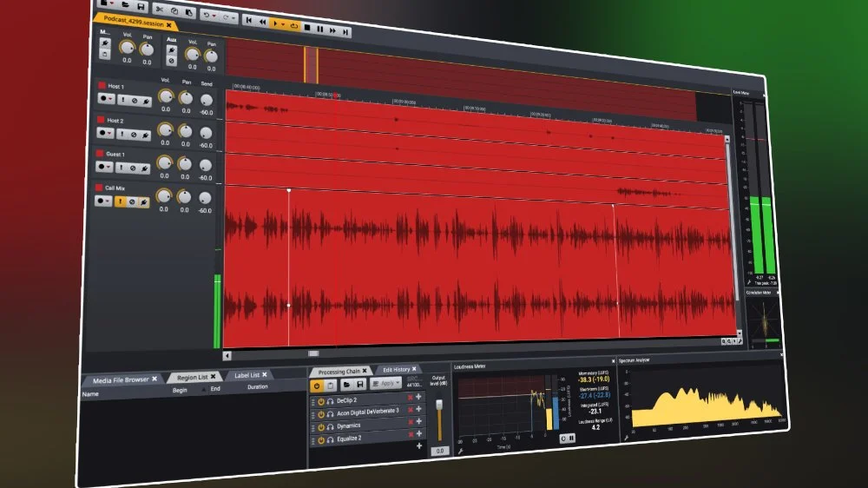Solo-listen Dynamics with headphones icon

(331, 426)
